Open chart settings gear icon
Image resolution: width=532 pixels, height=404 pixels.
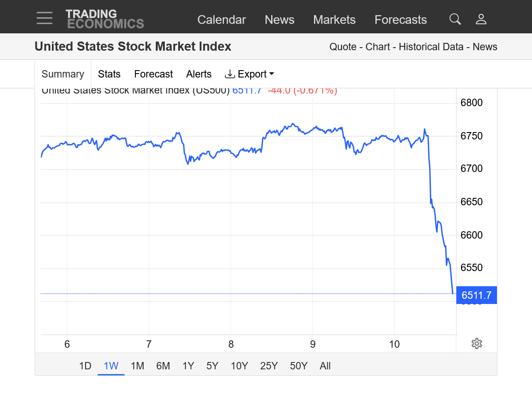[x=477, y=344]
